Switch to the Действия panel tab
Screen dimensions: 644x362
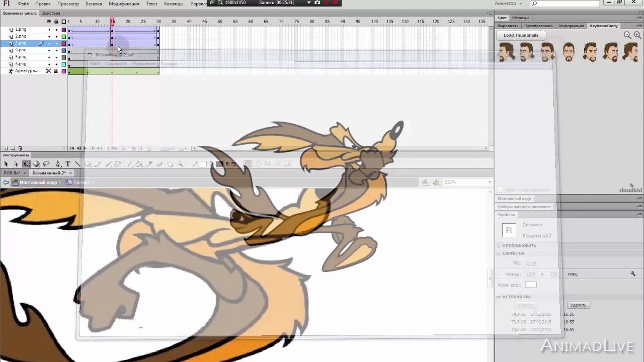pyautogui.click(x=51, y=13)
